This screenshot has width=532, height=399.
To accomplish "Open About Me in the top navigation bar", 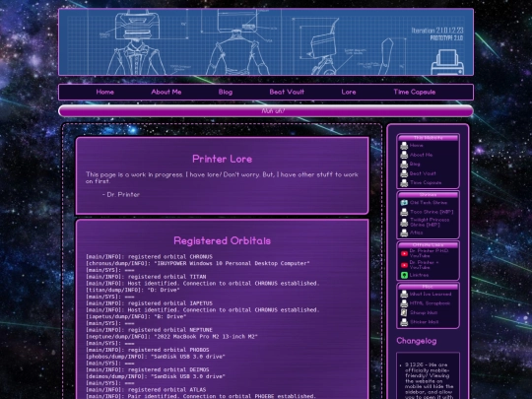I will (x=166, y=92).
